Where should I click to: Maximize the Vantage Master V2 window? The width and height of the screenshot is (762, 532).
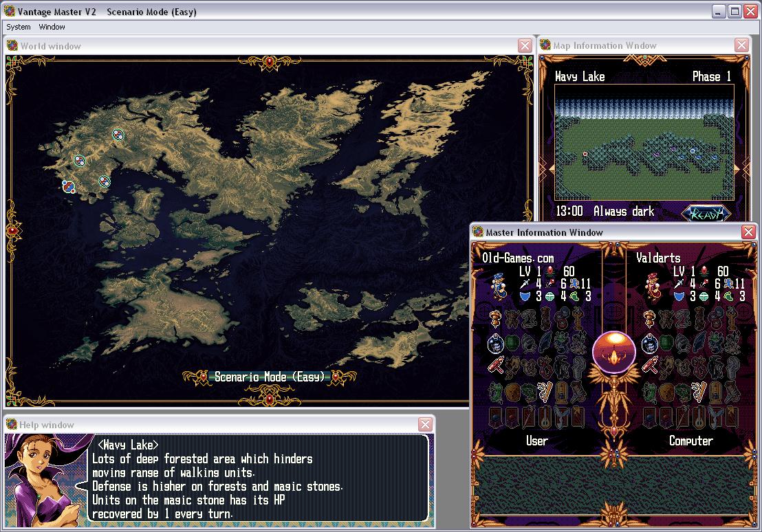click(x=734, y=12)
